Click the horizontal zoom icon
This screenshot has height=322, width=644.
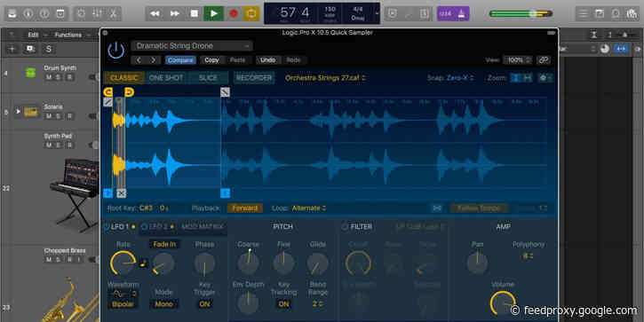528,78
